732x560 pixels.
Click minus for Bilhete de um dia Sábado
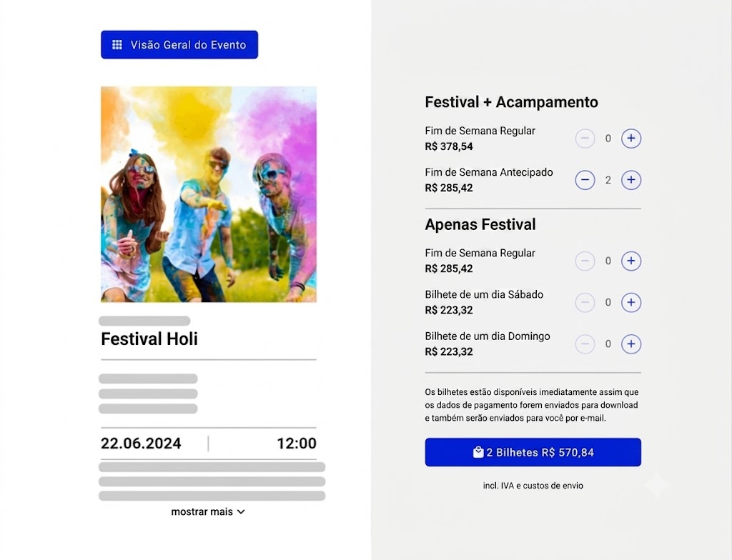click(585, 302)
